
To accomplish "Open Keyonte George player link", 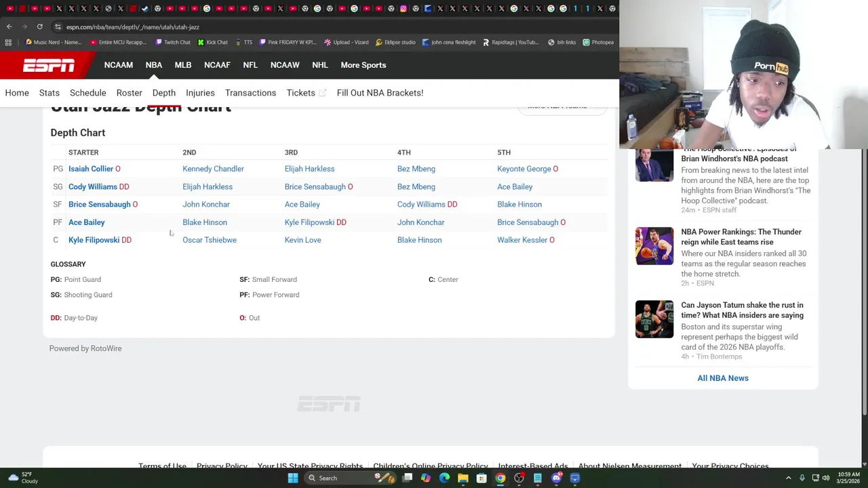I will click(524, 169).
